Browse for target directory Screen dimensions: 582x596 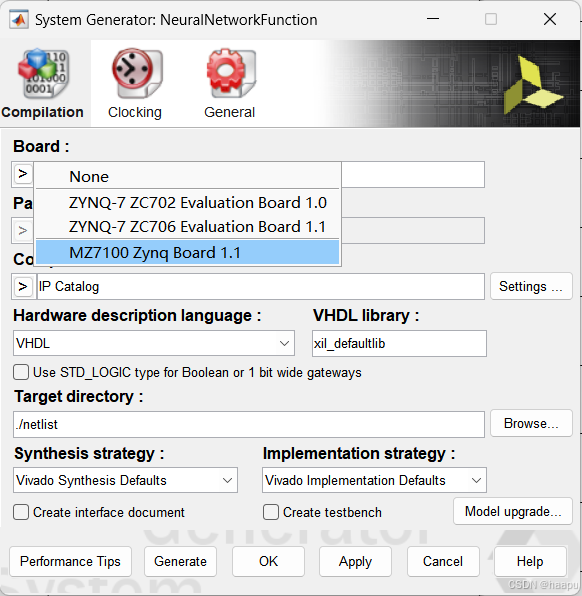(531, 423)
